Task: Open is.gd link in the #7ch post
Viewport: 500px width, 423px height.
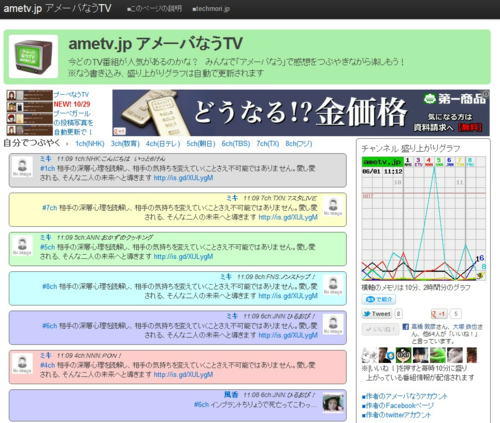Action: [x=288, y=217]
